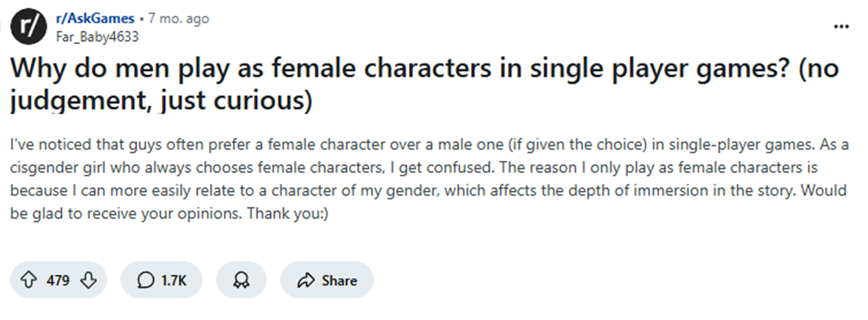Upvote the post with the up arrow
The height and width of the screenshot is (320, 868).
pos(29,281)
